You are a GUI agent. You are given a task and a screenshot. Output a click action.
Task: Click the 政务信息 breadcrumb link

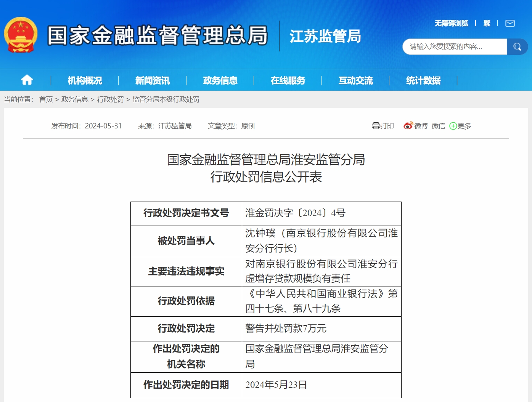pos(75,99)
